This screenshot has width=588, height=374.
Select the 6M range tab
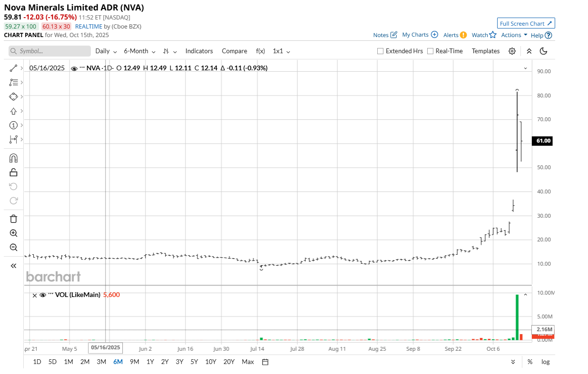(x=118, y=362)
